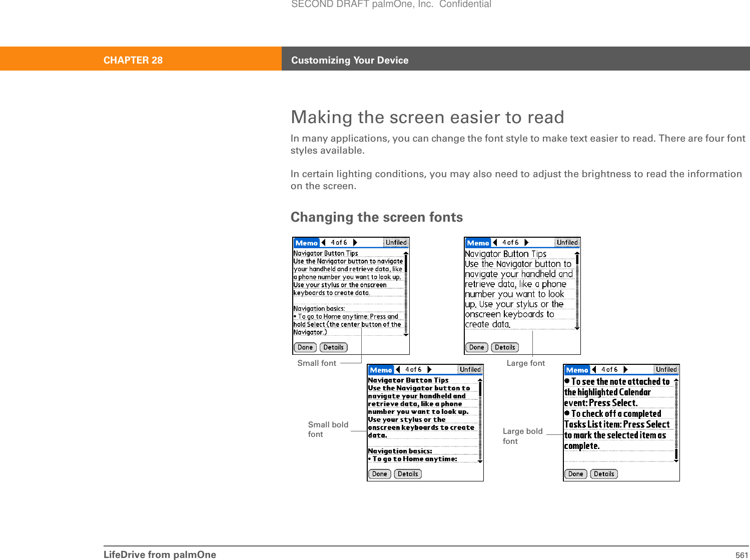Tap Done button in Small bold font screen
Image resolution: width=750 pixels, height=560 pixels.
[380, 474]
